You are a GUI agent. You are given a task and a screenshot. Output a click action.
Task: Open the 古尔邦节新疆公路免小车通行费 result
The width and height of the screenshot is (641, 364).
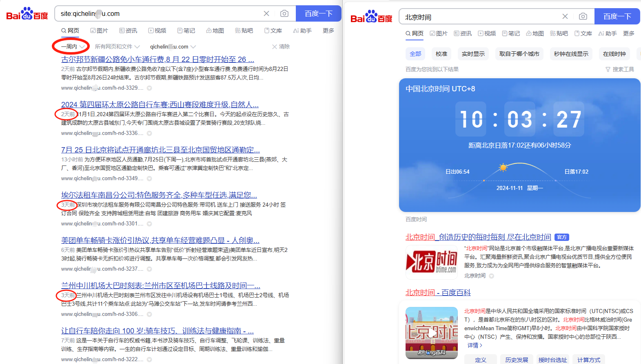pos(157,59)
